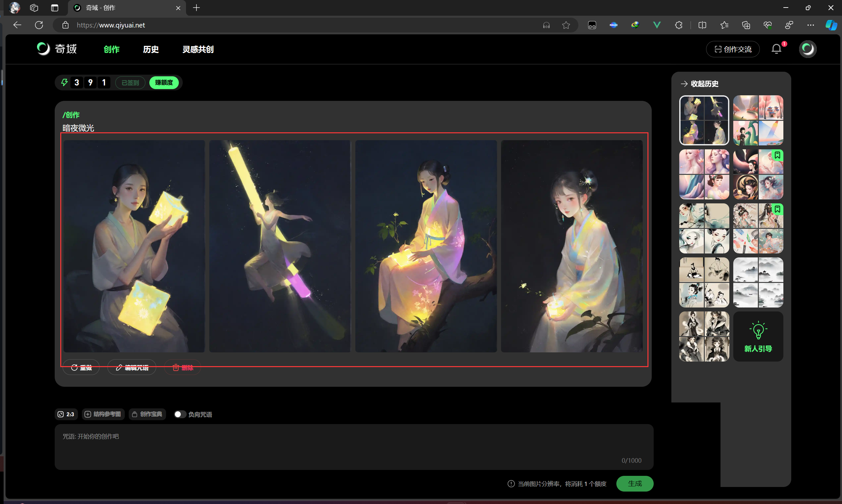Viewport: 842px width, 504px height.
Task: Refresh the page
Action: pos(39,25)
